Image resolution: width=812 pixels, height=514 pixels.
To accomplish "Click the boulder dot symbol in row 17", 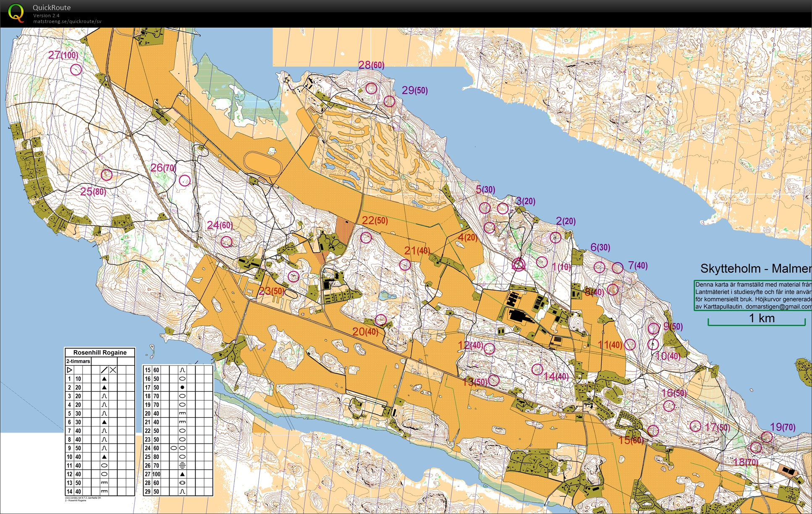I will click(x=182, y=387).
